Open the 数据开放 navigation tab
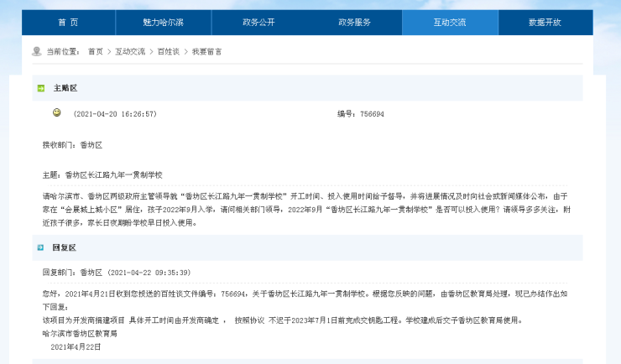This screenshot has width=621, height=364. point(545,23)
